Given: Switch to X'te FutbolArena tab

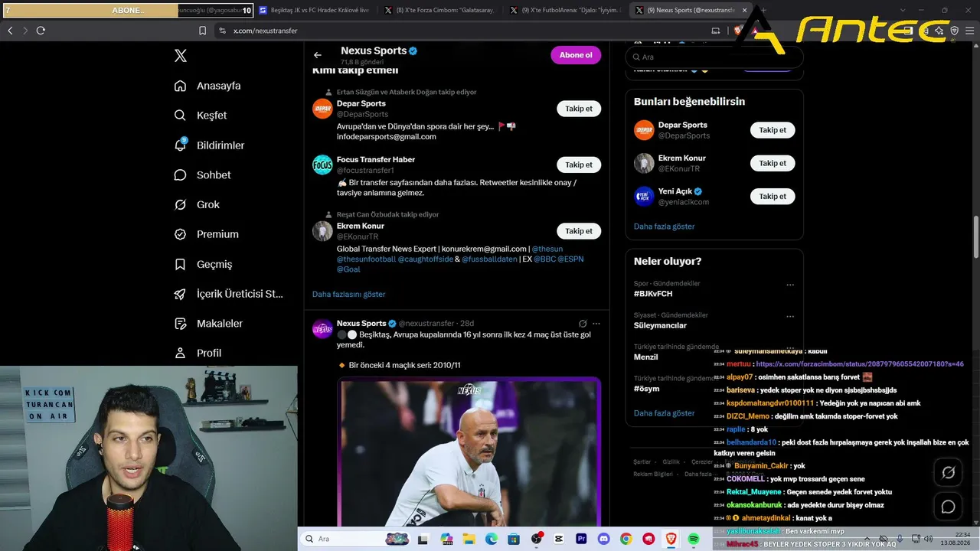Looking at the screenshot, I should tap(564, 10).
